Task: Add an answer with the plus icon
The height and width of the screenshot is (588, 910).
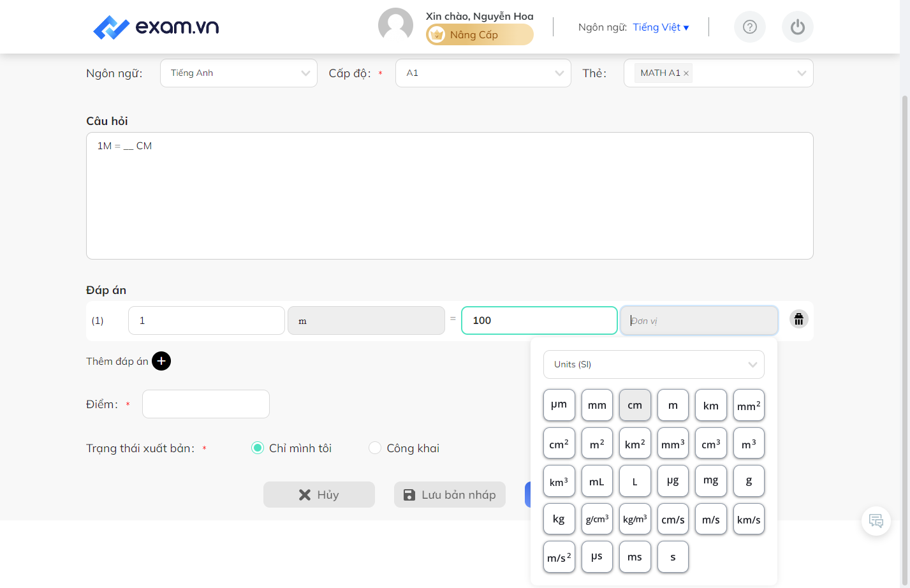Action: point(161,361)
